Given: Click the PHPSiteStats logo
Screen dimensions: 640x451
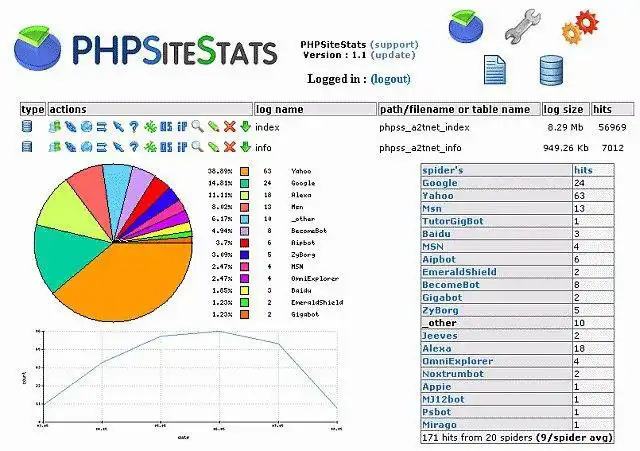Looking at the screenshot, I should pos(145,50).
